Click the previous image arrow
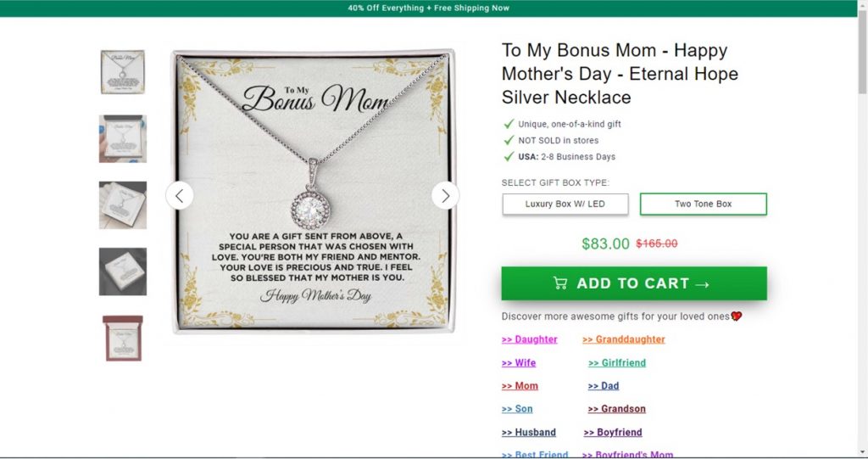The height and width of the screenshot is (459, 868). pos(179,195)
